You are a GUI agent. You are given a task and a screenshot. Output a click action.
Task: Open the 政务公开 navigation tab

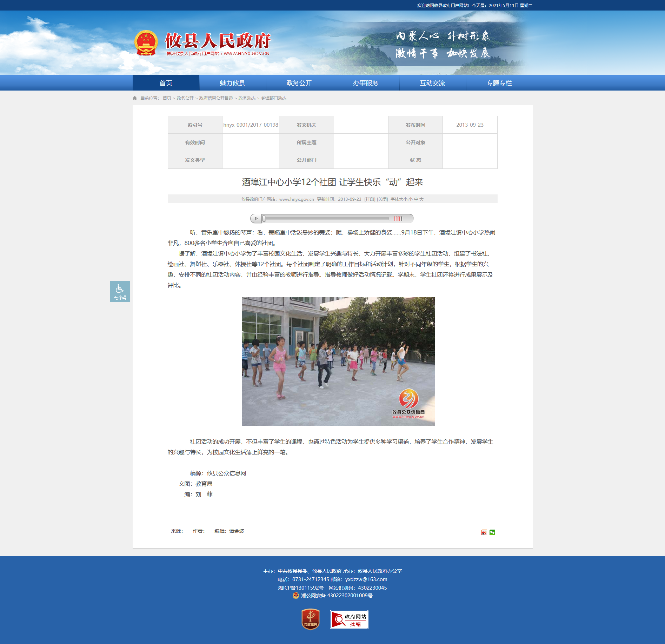point(299,83)
